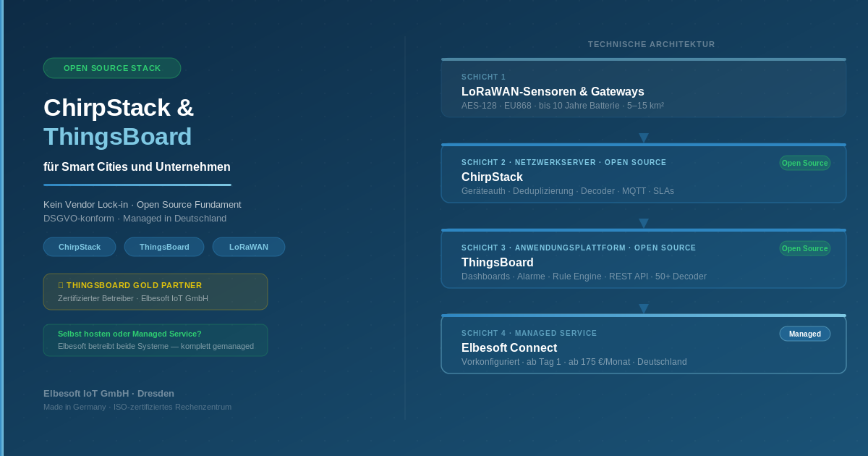Viewport: 868px width, 456px height.
Task: Click the Managed badge on Elbesoft Connect
Action: click(805, 334)
